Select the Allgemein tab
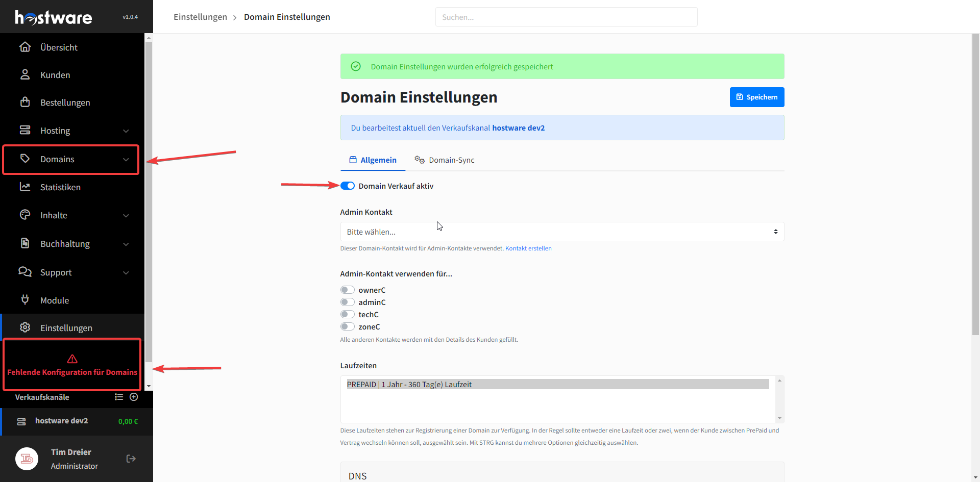 pos(373,160)
